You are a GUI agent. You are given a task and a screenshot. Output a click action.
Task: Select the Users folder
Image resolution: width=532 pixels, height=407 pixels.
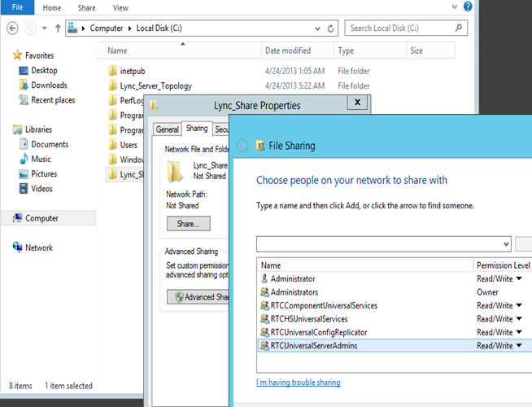coord(129,145)
